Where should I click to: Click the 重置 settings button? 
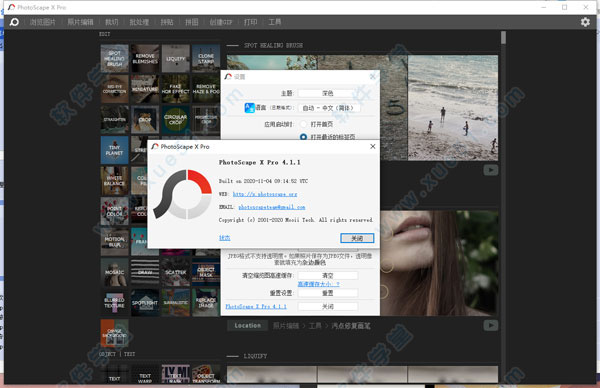[328, 293]
